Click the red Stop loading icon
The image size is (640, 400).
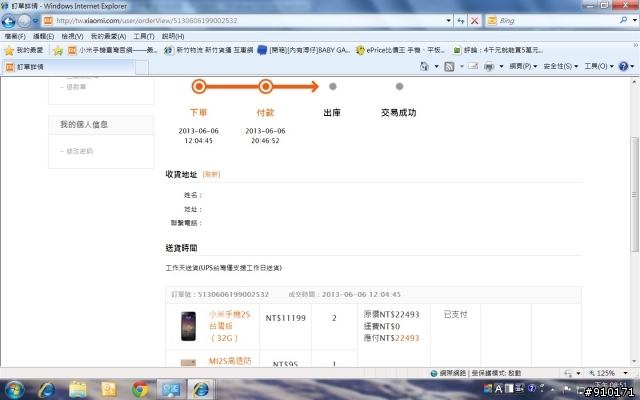(474, 21)
